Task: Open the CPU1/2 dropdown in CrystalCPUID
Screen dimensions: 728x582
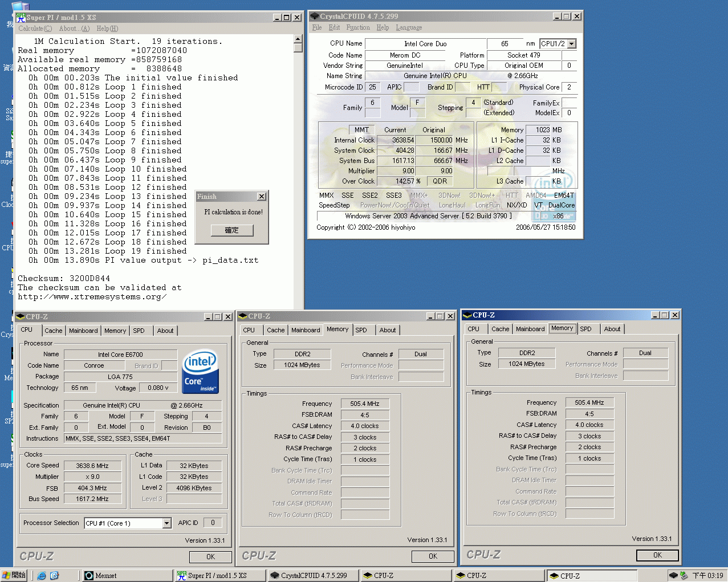Action: [x=572, y=44]
